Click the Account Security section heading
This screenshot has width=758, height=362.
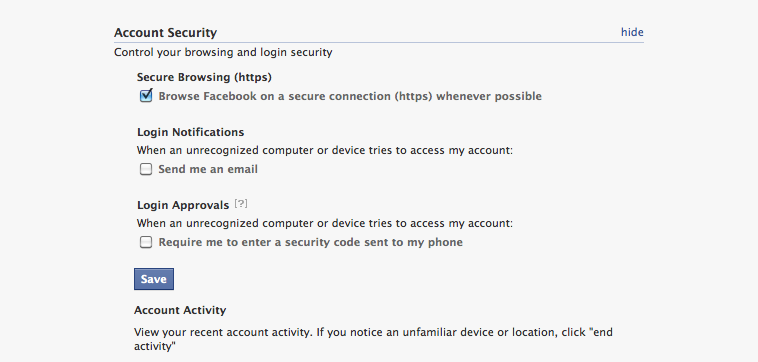point(165,33)
